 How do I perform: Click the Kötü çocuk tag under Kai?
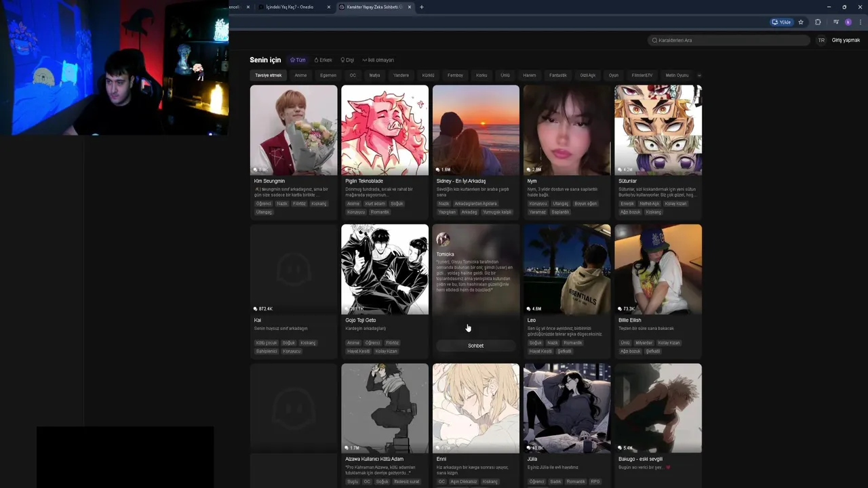(267, 342)
